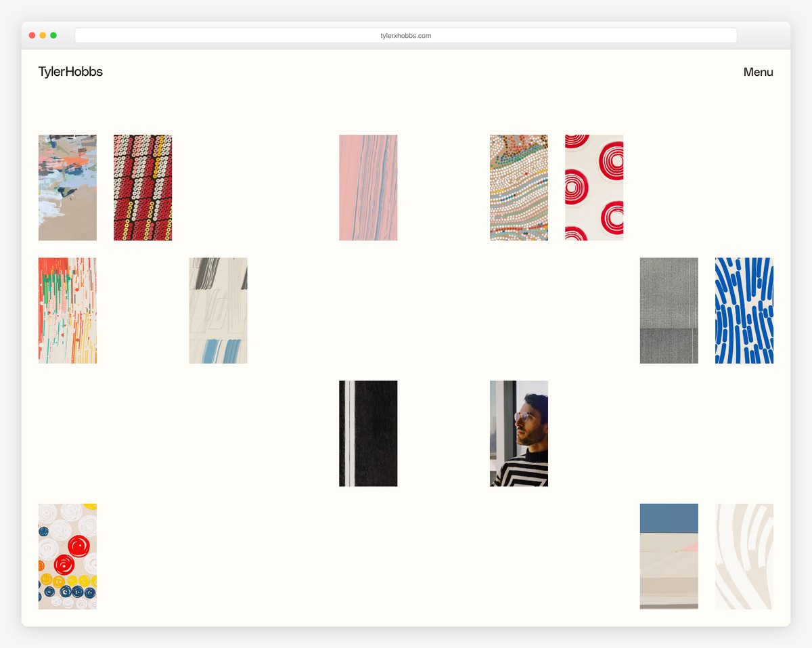Click the green maximize traffic light button
812x648 pixels.
pyautogui.click(x=53, y=35)
